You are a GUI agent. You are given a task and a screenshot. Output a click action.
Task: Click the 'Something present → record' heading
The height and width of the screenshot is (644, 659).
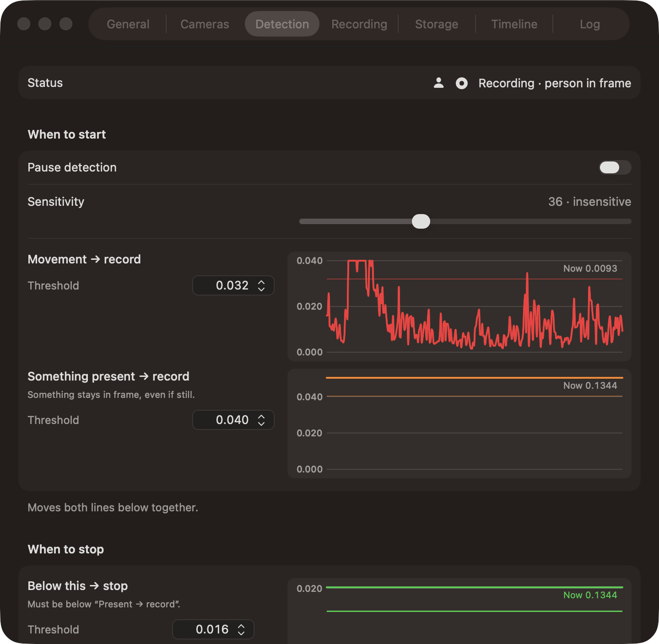(108, 376)
